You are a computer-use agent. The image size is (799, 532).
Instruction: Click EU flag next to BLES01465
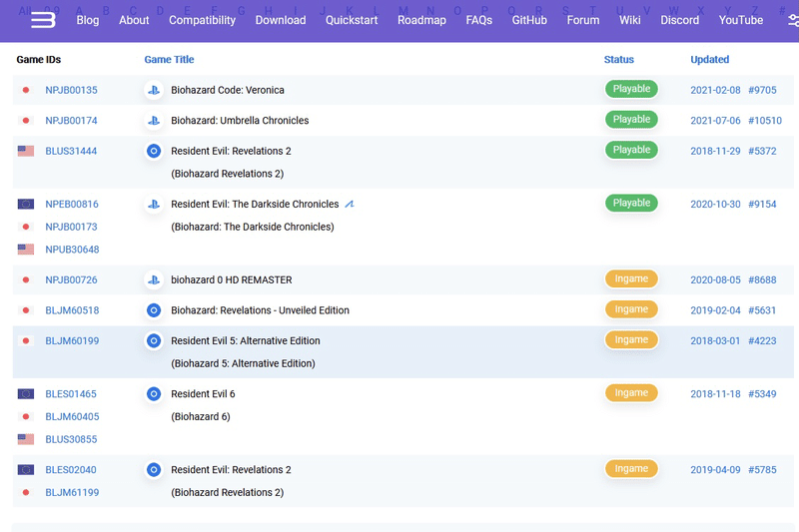26,394
